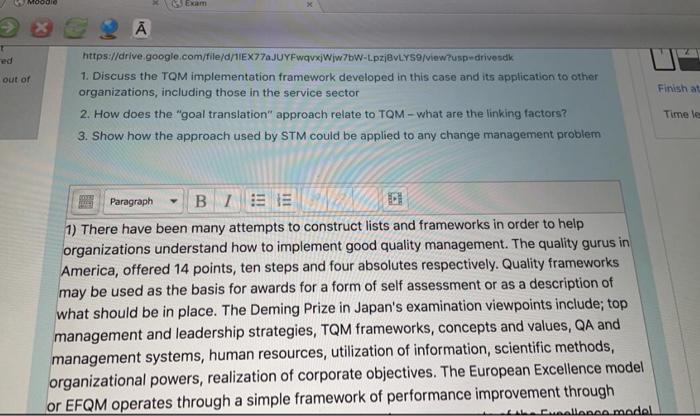
Task: Click the green refresh icon
Action: pyautogui.click(x=75, y=28)
